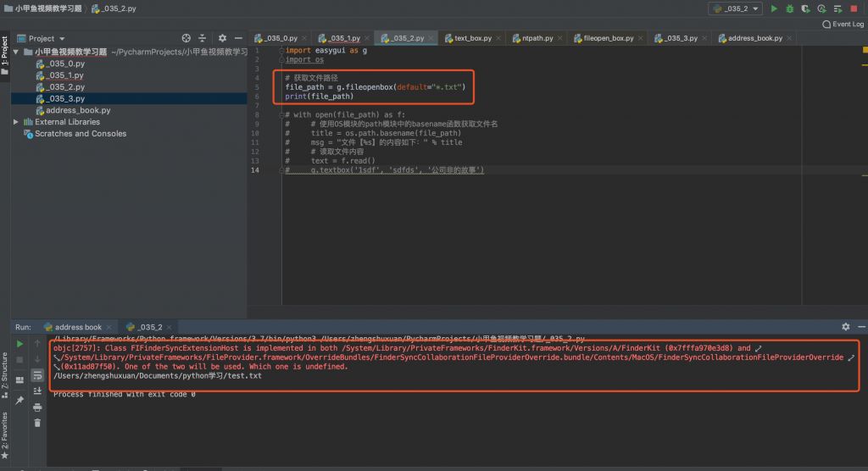Switch to the text_box.py editor tab
The width and height of the screenshot is (868, 471).
pos(473,38)
